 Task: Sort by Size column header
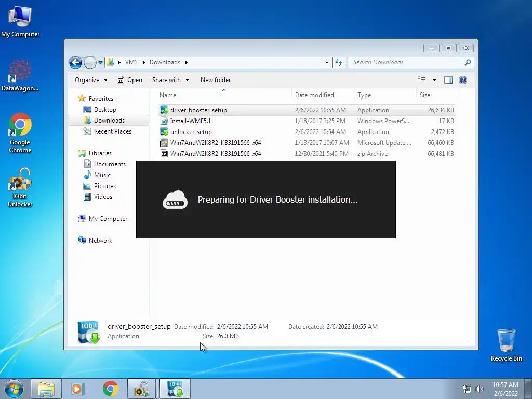tap(437, 95)
